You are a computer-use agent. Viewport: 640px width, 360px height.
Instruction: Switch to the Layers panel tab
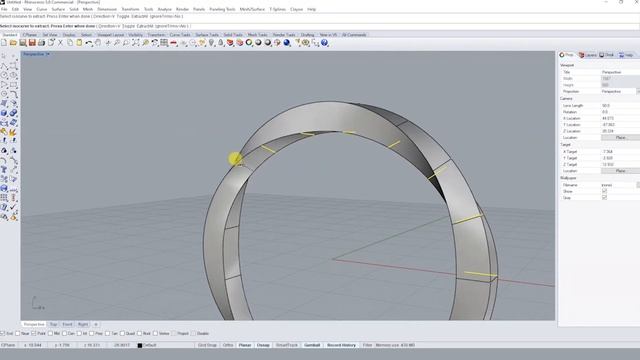[588, 55]
